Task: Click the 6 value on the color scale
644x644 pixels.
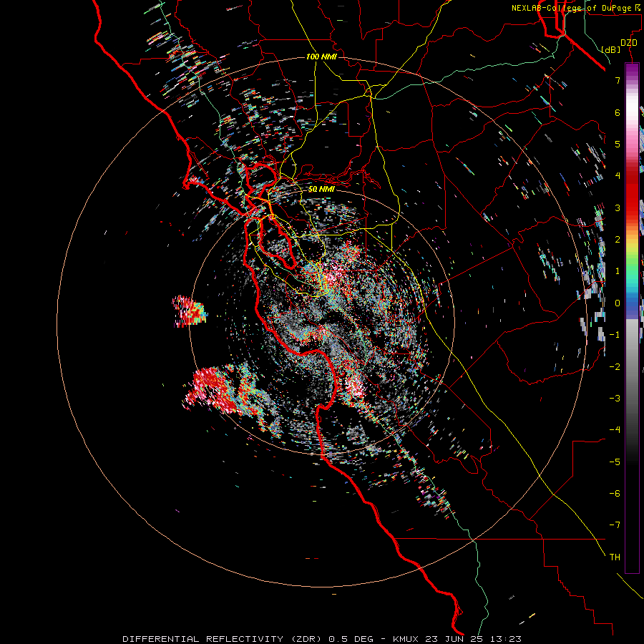Action: click(x=618, y=112)
